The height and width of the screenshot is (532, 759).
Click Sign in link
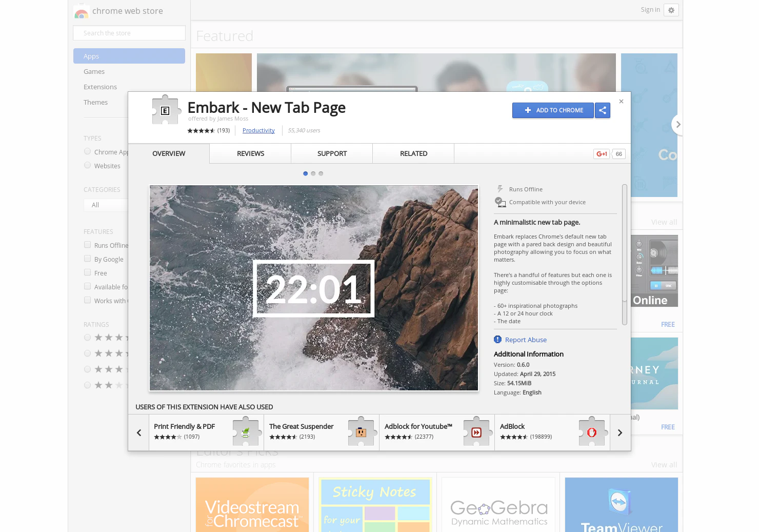(650, 10)
